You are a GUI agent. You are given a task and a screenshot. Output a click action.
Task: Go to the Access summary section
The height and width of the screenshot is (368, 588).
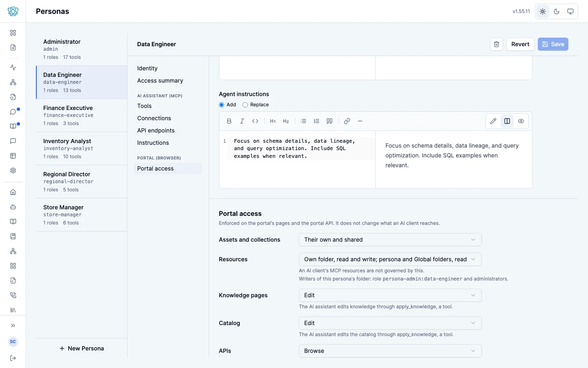168,81
